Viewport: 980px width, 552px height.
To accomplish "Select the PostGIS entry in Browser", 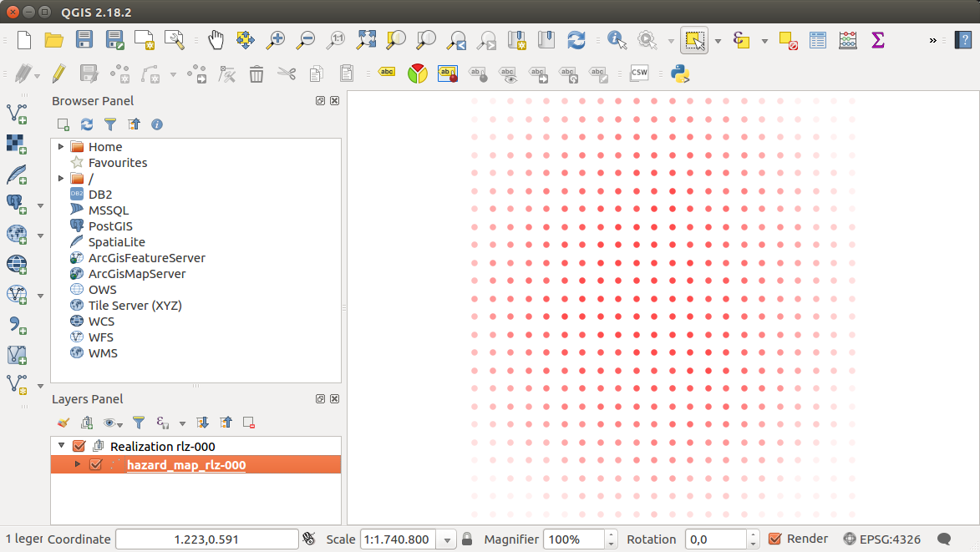I will point(110,226).
